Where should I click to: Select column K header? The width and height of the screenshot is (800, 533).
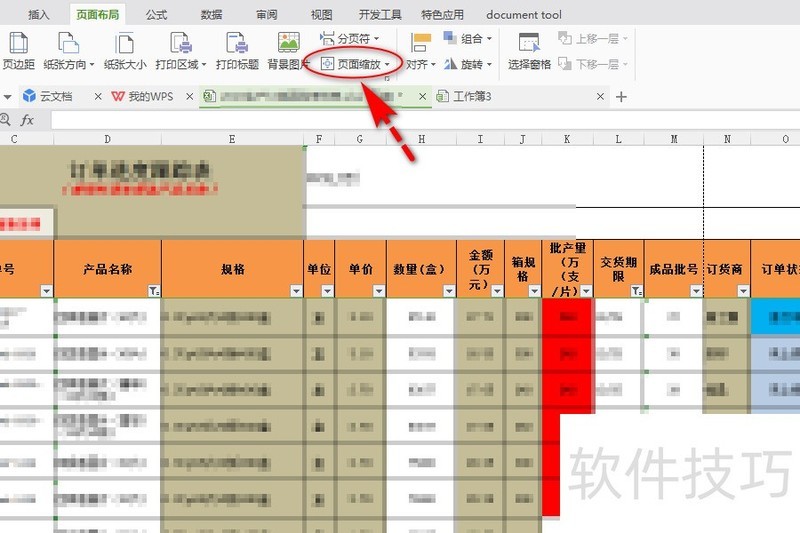click(567, 139)
